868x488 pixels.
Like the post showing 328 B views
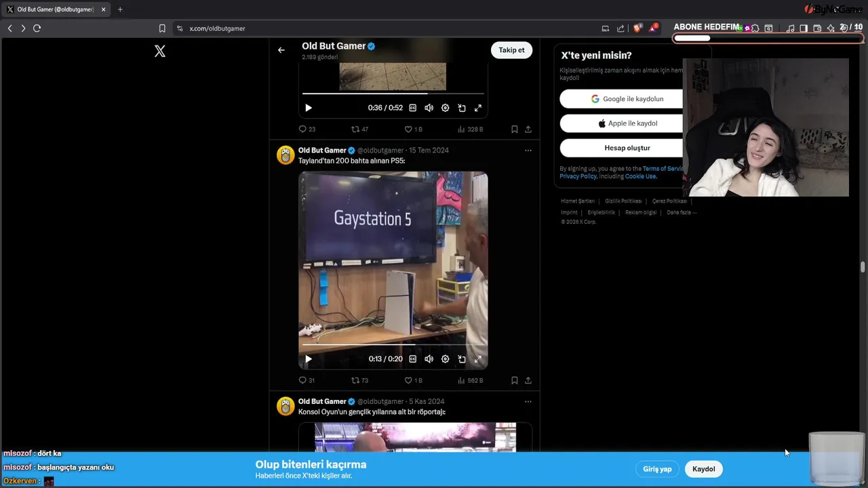pyautogui.click(x=413, y=129)
